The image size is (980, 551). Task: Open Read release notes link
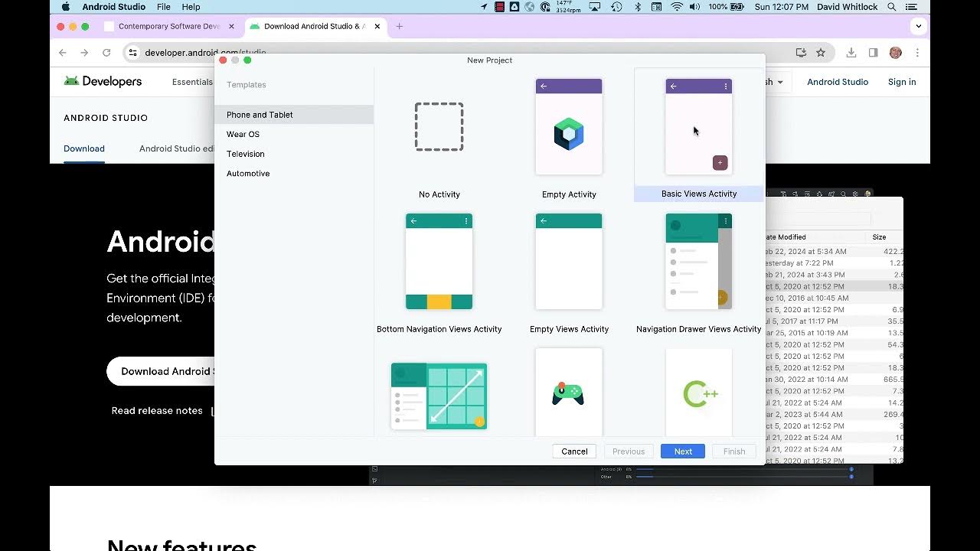tap(157, 411)
